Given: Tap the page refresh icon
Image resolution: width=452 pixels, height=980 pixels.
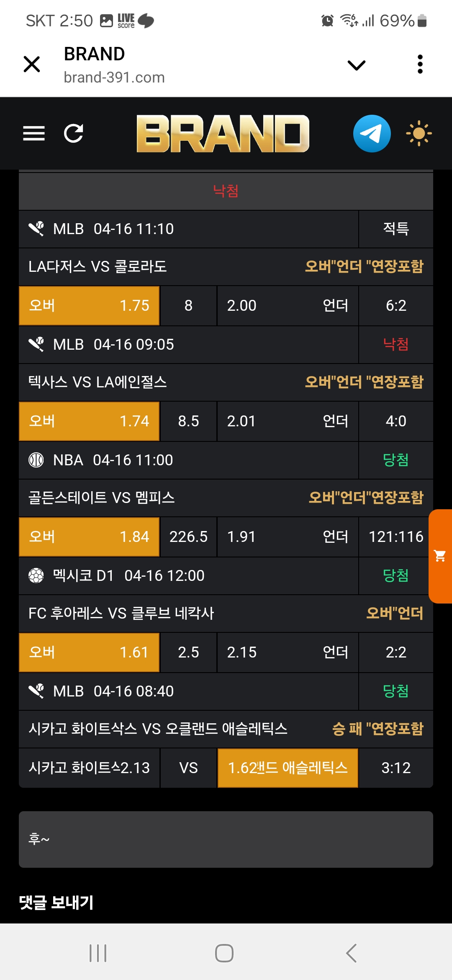Looking at the screenshot, I should 74,134.
